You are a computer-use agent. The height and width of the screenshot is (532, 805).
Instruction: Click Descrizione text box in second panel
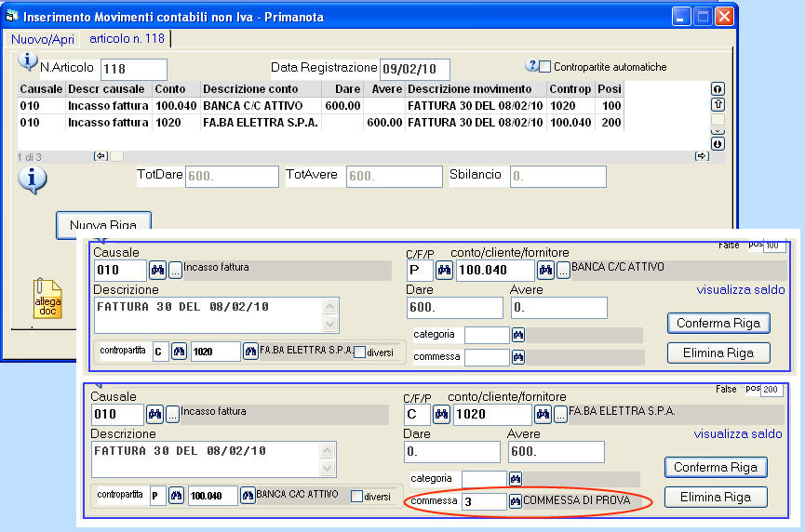tap(214, 459)
